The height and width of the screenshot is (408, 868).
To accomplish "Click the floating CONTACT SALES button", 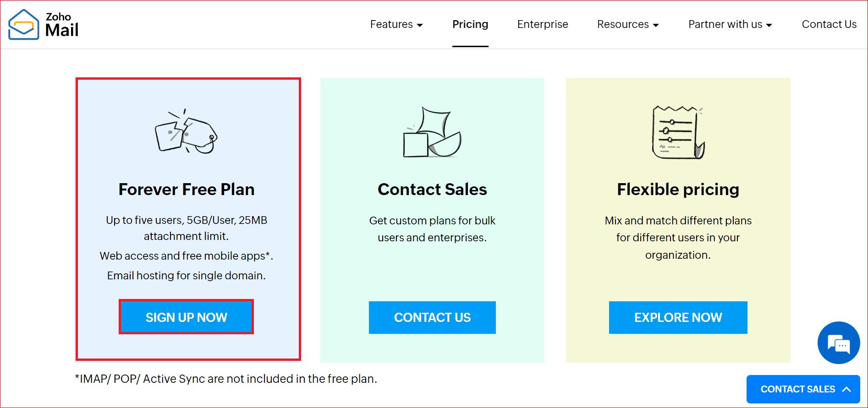I will (x=797, y=389).
